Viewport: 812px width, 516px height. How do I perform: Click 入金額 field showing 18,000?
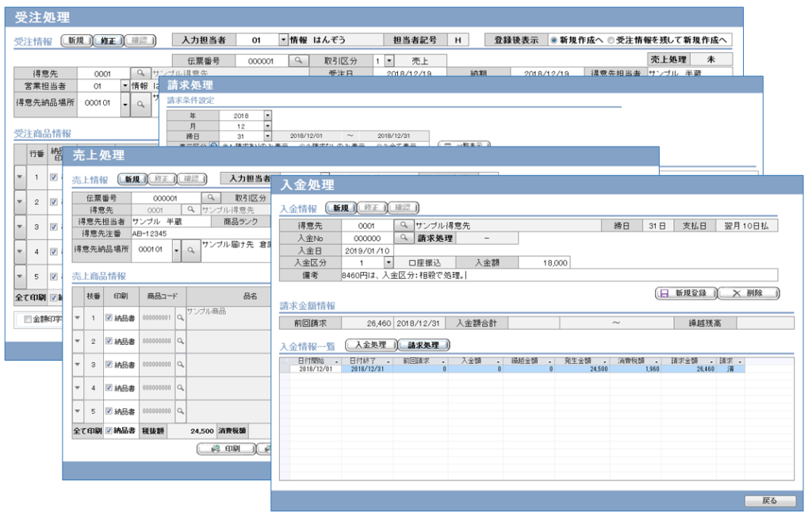coord(544,262)
